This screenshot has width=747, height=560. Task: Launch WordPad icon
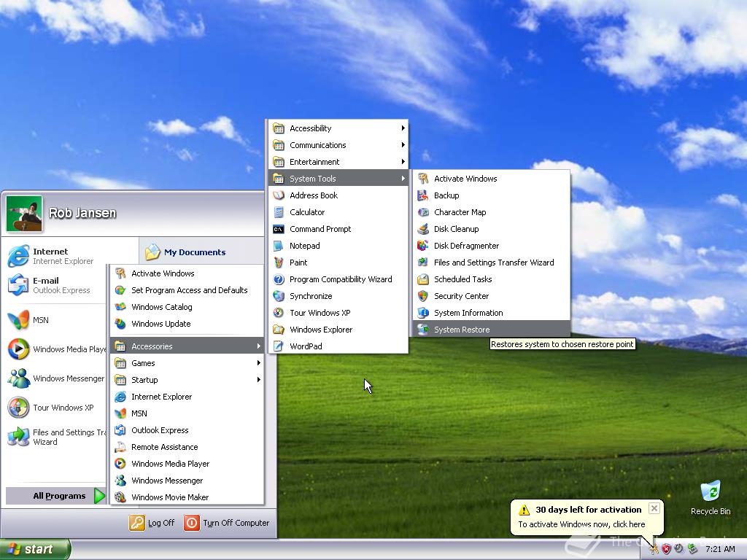pos(278,346)
